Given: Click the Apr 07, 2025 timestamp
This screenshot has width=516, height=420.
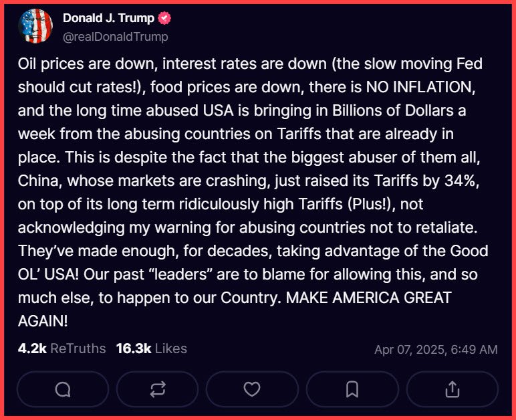Looking at the screenshot, I should click(x=435, y=350).
